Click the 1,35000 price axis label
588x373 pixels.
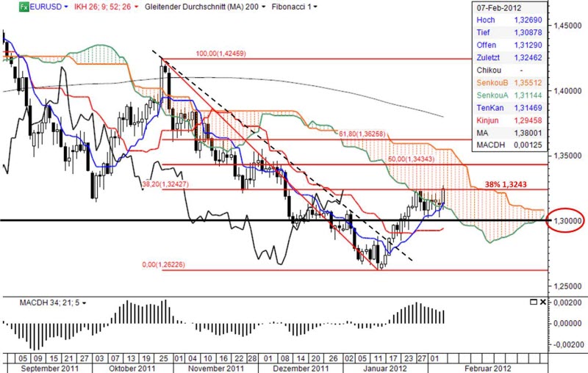click(567, 156)
